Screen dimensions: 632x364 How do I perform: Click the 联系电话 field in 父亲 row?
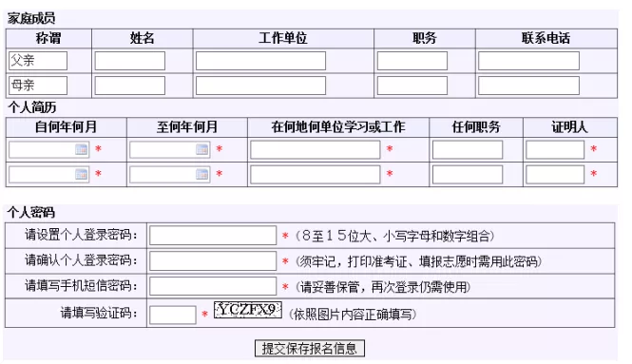[528, 61]
